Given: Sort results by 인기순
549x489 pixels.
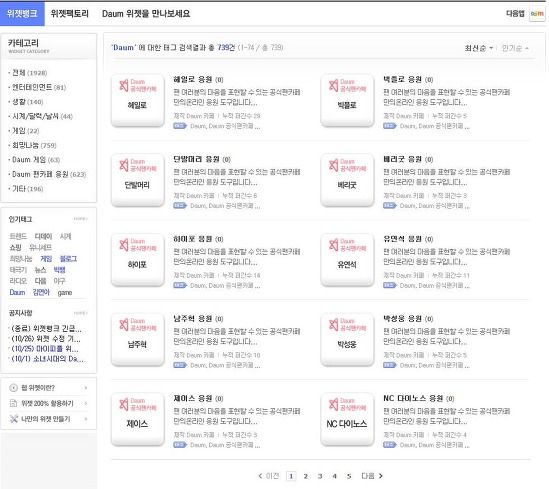Looking at the screenshot, I should pyautogui.click(x=515, y=48).
